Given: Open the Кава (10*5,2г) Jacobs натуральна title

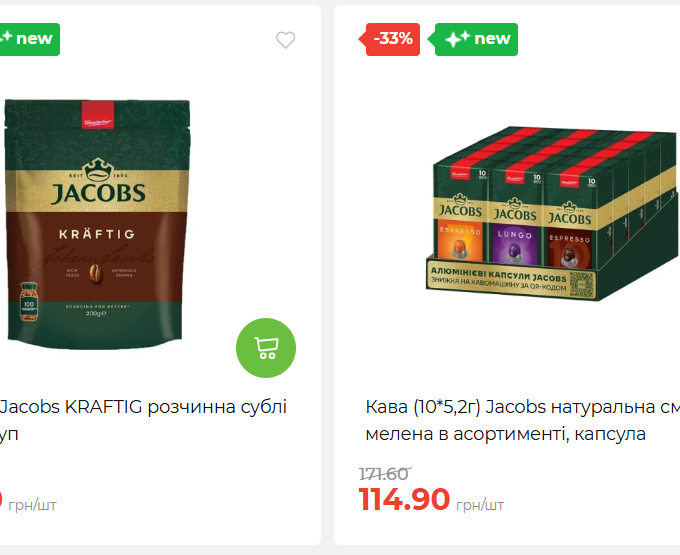Looking at the screenshot, I should [x=523, y=407].
